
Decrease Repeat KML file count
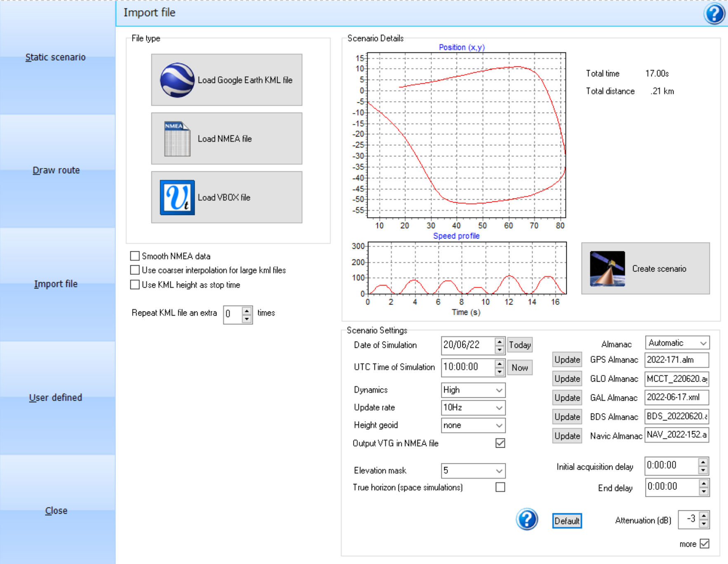click(247, 319)
